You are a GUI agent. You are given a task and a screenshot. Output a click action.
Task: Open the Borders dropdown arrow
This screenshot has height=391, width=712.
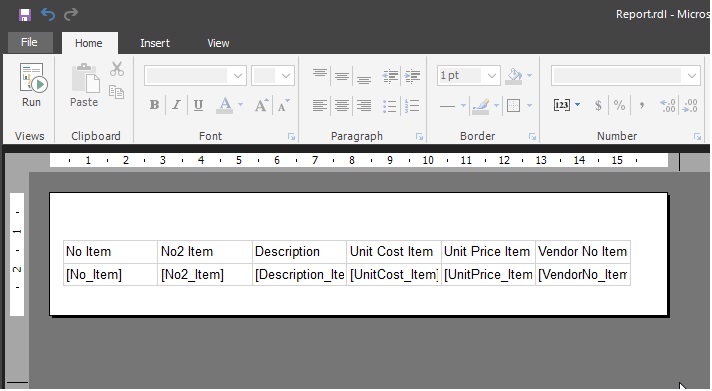[x=529, y=106]
